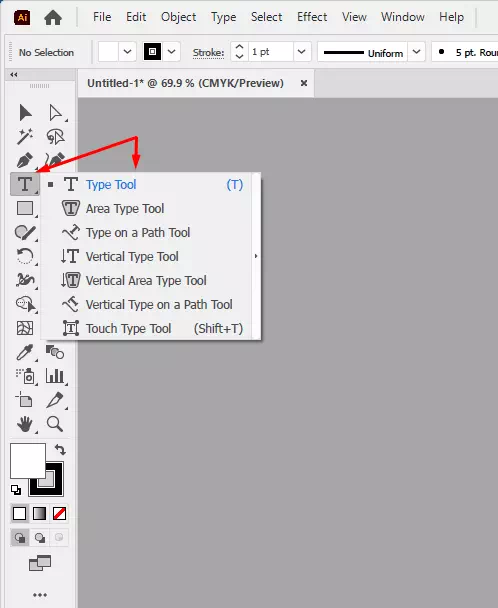
Task: Choose Area Type Tool from flyout
Action: point(147,209)
